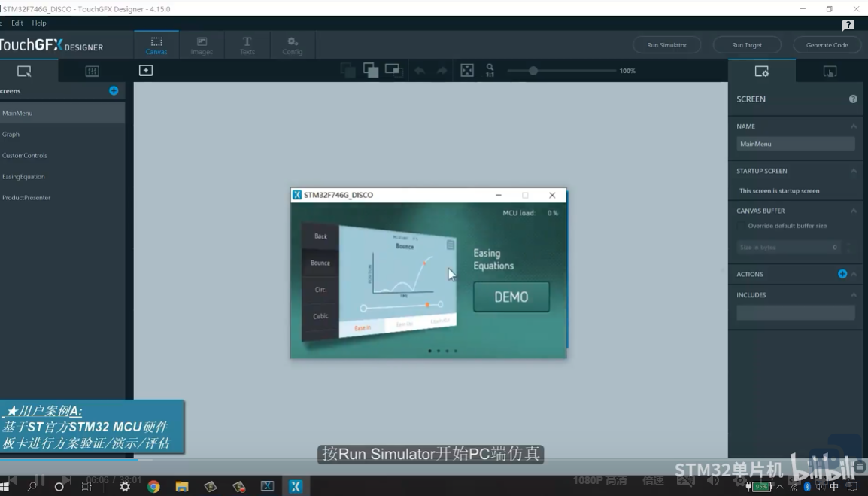
Task: Open the Help menu
Action: 39,23
